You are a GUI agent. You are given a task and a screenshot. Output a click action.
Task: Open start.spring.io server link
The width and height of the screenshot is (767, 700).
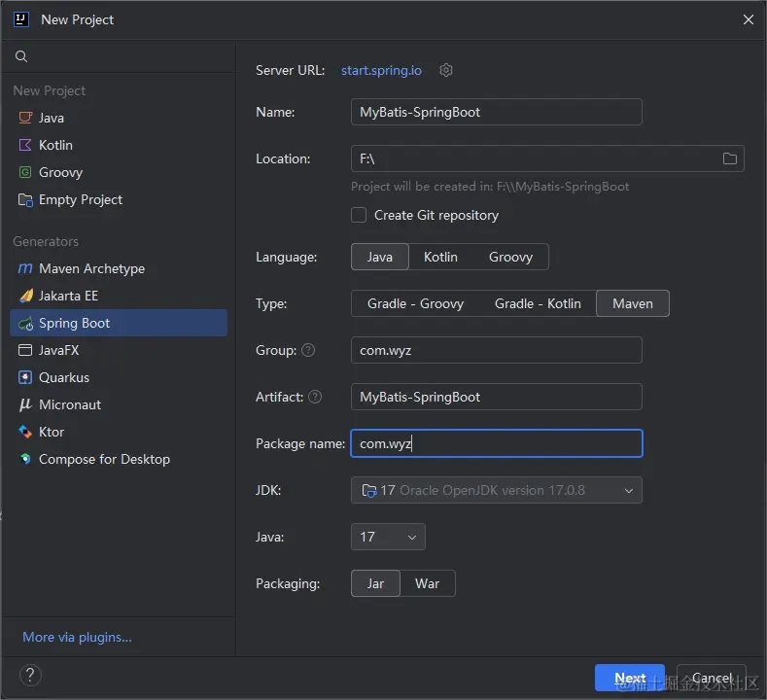[381, 70]
